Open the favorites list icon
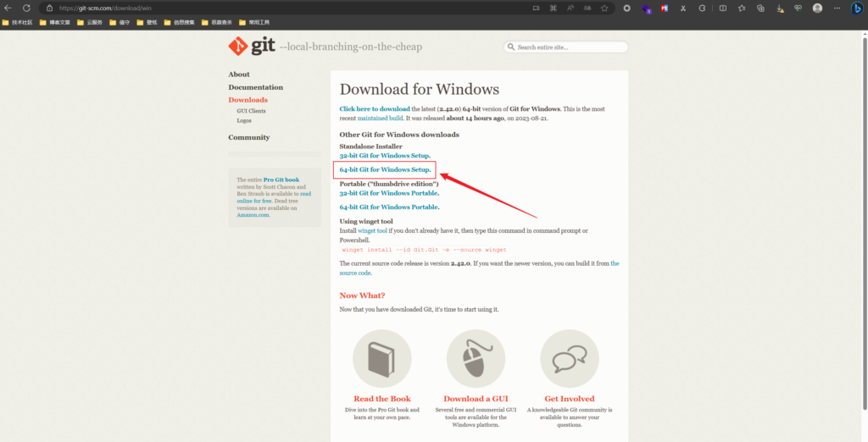 click(742, 8)
